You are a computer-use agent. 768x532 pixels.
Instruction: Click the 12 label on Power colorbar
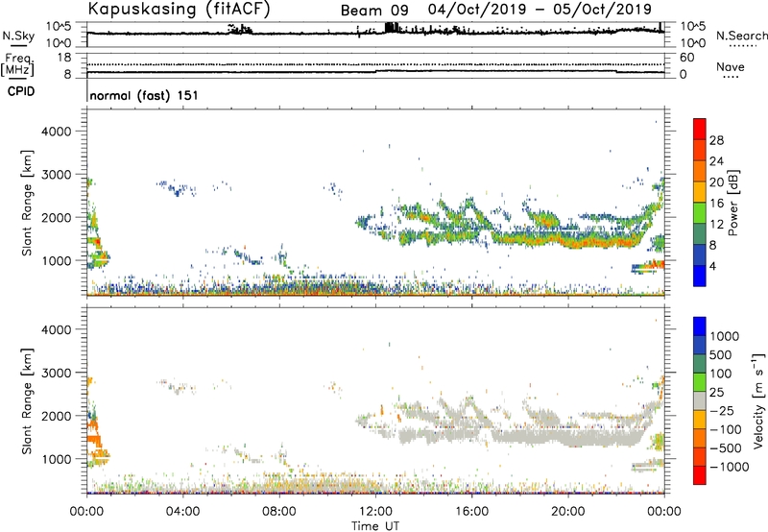(716, 225)
